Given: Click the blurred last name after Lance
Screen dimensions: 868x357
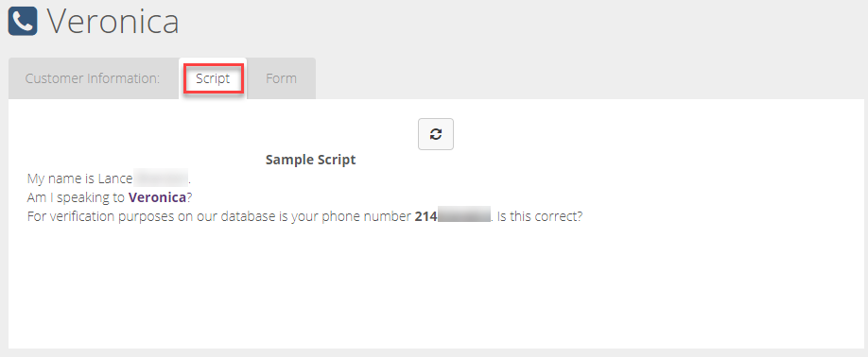Looking at the screenshot, I should pos(161,178).
